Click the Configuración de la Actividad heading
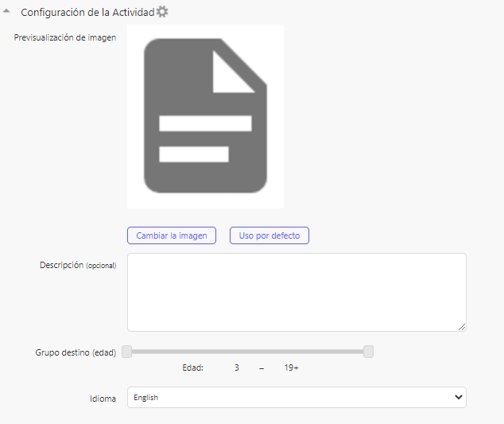504x424 pixels. [87, 12]
